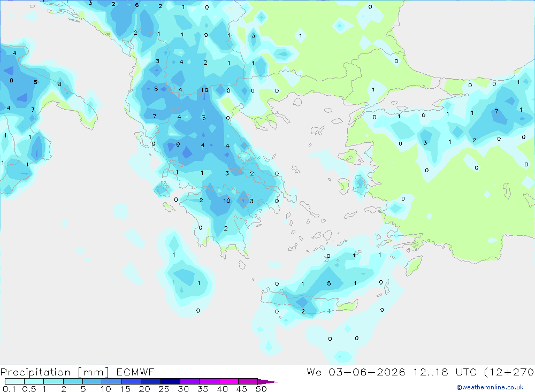Click the '45' legend scale label

click(242, 389)
